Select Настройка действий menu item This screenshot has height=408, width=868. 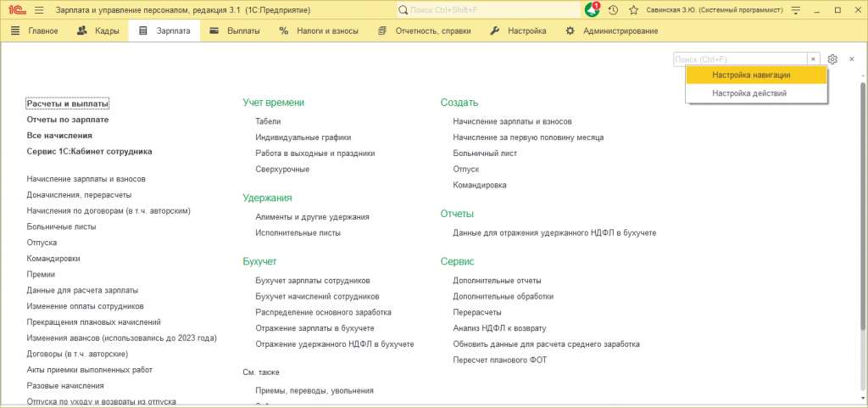click(x=756, y=93)
